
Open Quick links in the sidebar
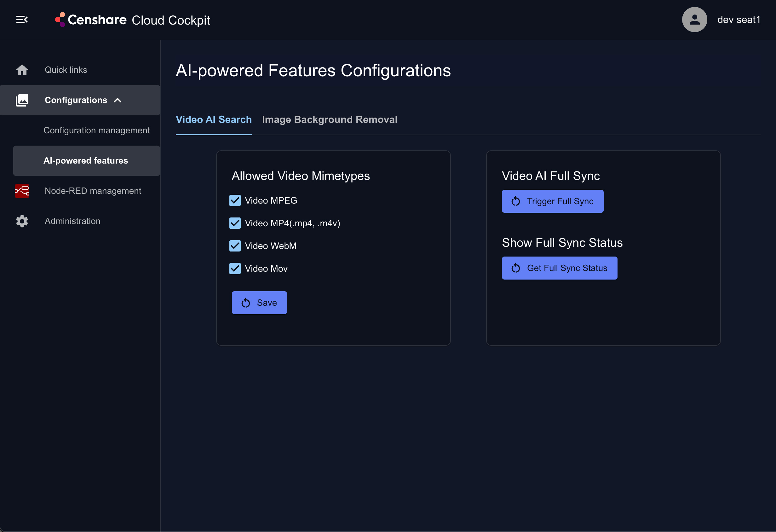[80, 70]
